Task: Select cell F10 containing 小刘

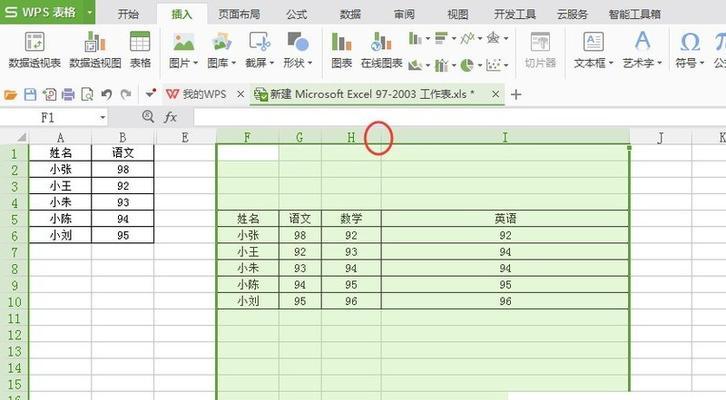Action: click(x=248, y=301)
